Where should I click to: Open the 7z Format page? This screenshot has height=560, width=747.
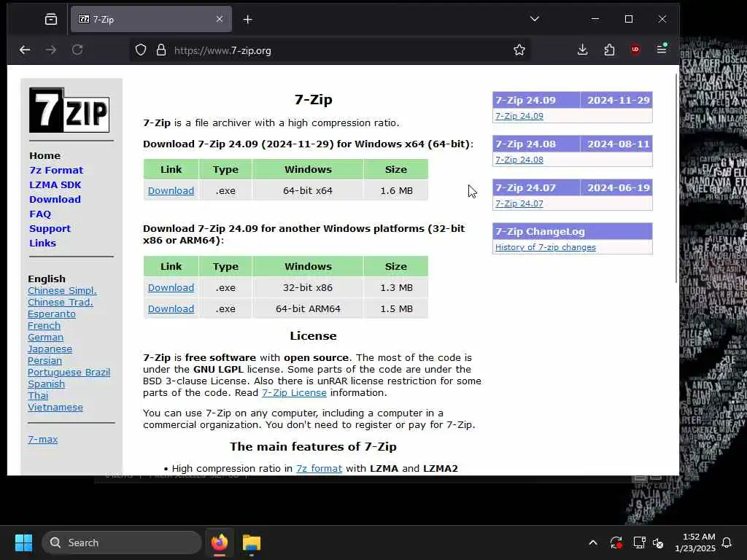tap(56, 170)
